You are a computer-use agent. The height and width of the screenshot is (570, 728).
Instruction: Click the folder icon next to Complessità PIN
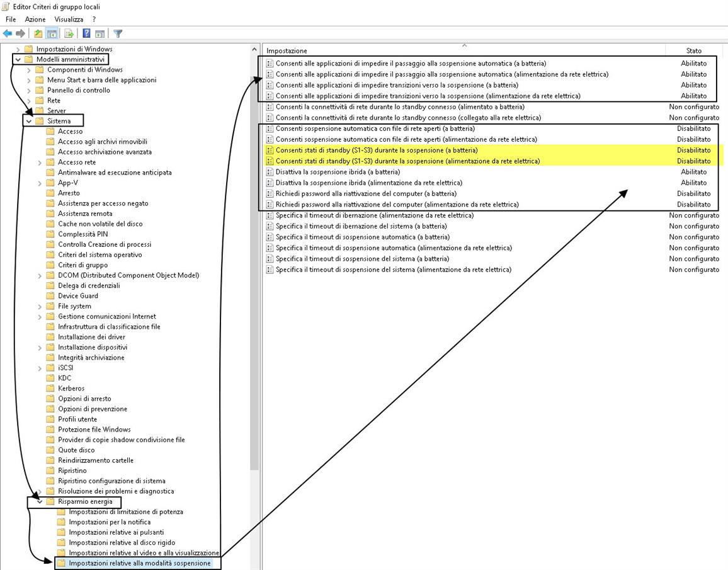tap(50, 234)
